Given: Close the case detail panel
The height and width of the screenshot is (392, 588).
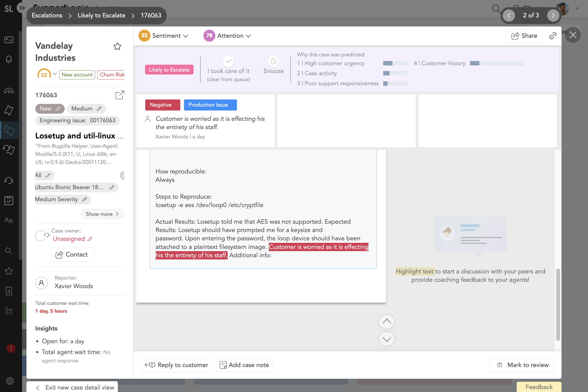Looking at the screenshot, I should coord(573,35).
